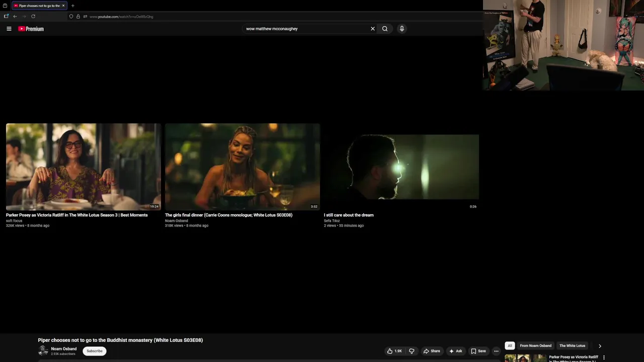Viewport: 644px width, 362px height.
Task: Open the YouTube hamburger guide menu
Action: click(x=9, y=29)
